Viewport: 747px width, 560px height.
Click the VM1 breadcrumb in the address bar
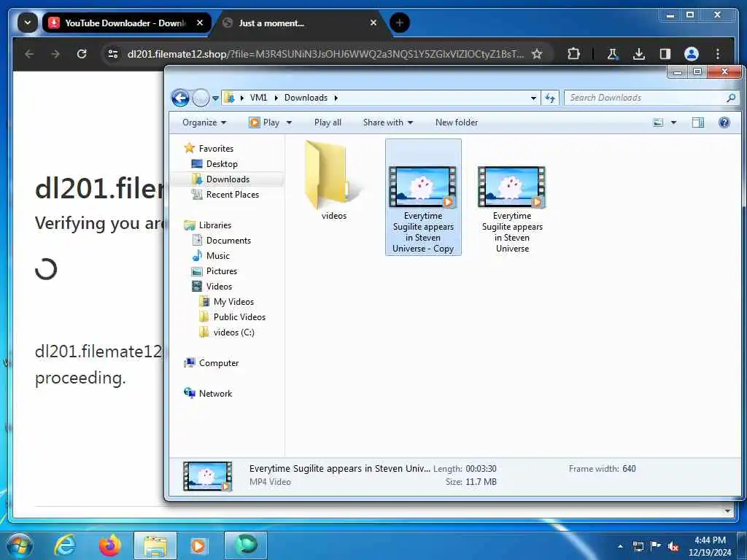tap(258, 98)
